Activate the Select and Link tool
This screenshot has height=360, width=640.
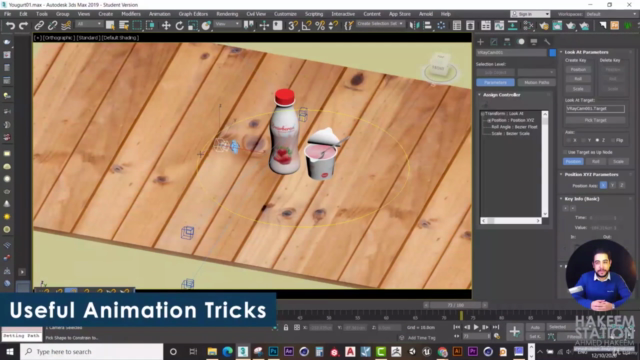pyautogui.click(x=39, y=26)
